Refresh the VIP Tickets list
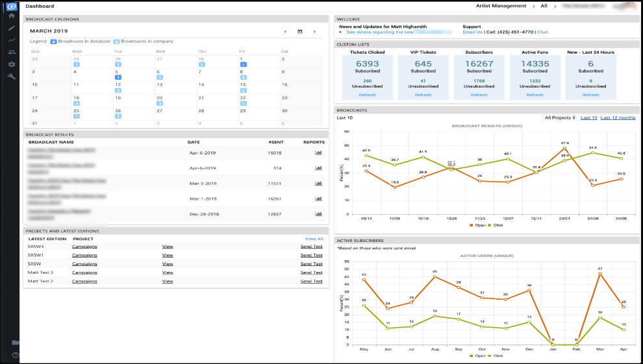 tap(423, 95)
